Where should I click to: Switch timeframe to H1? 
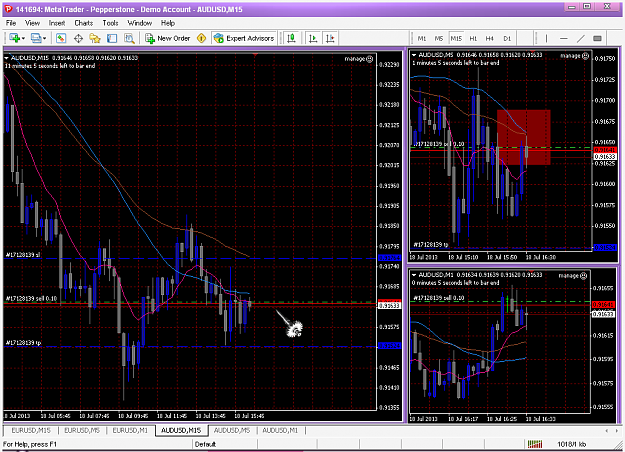[473, 39]
